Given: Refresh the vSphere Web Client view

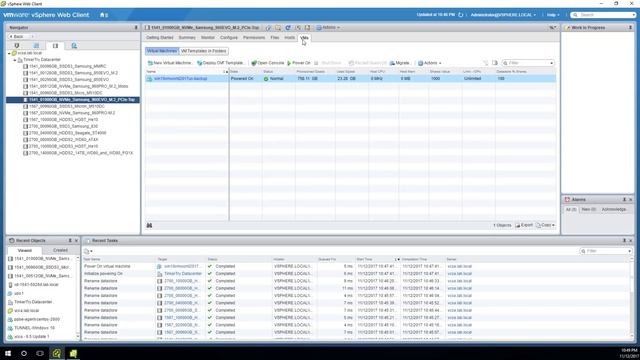Looking at the screenshot, I should pyautogui.click(x=460, y=15).
